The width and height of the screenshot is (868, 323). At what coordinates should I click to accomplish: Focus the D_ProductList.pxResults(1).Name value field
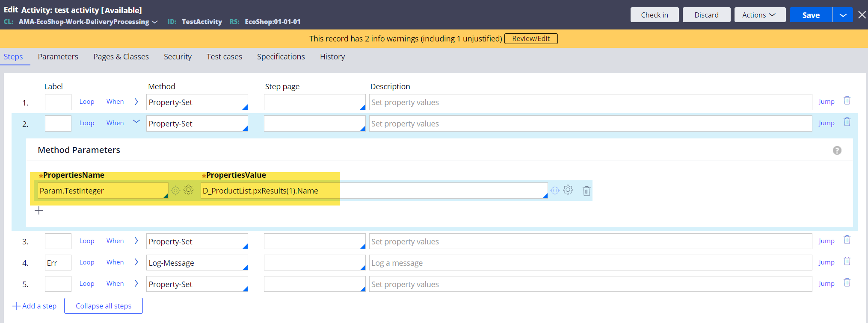pos(374,191)
